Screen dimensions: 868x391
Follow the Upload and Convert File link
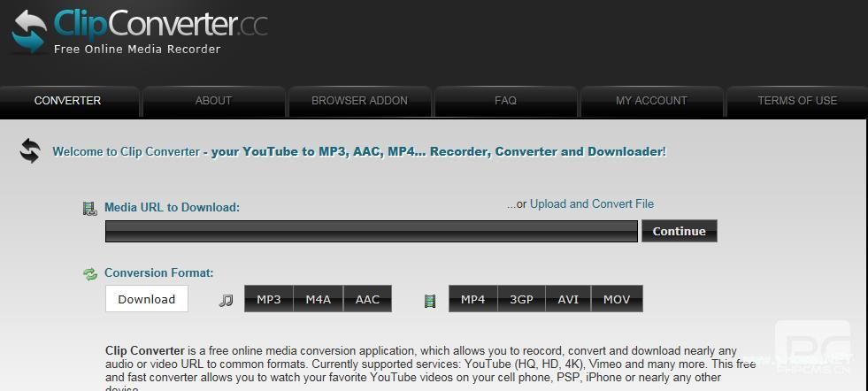click(x=591, y=204)
